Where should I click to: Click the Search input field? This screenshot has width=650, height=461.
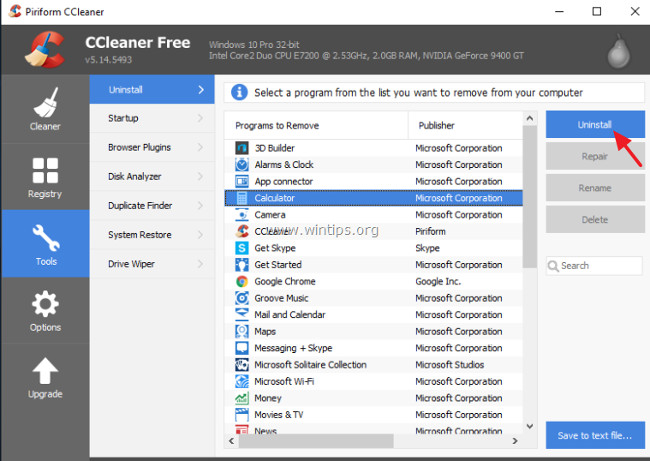594,266
